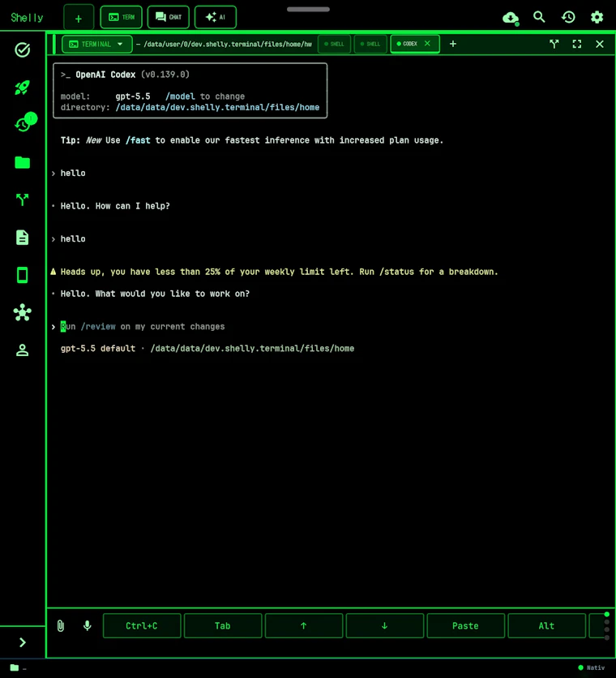Open the TERMINAL dropdown selector
This screenshot has height=678, width=616.
click(96, 44)
